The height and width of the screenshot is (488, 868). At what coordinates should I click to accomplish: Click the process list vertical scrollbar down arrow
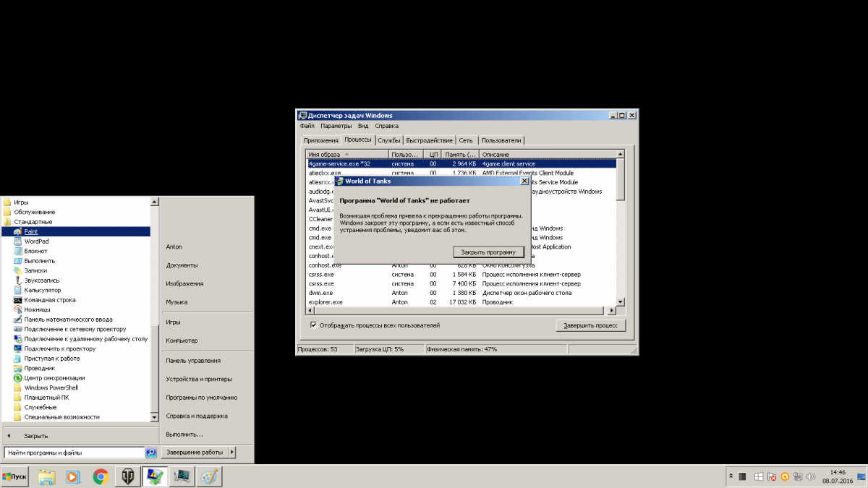621,301
